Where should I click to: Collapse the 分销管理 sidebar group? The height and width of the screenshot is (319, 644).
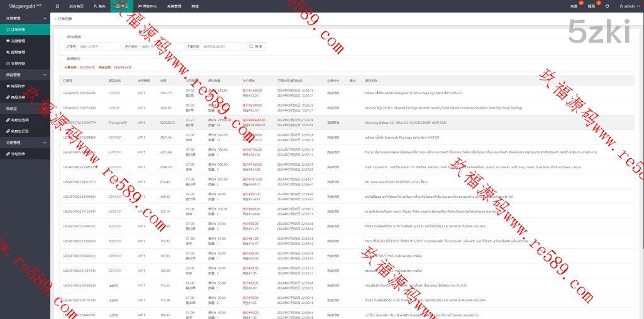(45, 143)
